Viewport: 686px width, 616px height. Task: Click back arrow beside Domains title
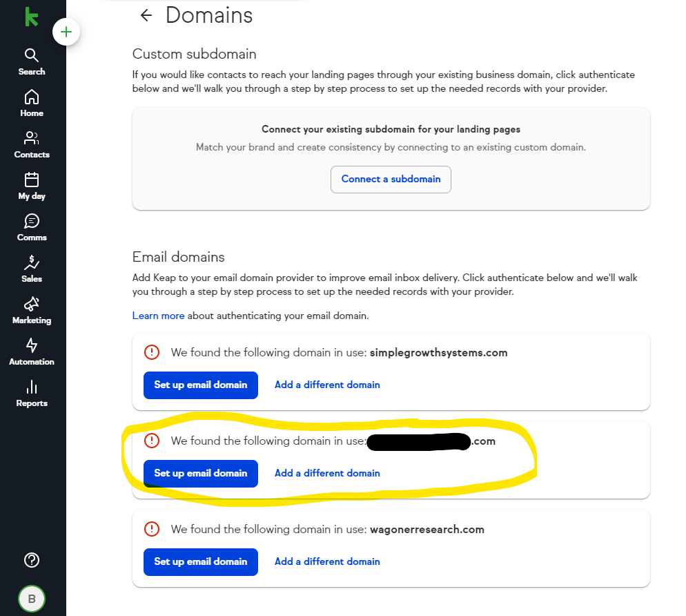point(146,16)
